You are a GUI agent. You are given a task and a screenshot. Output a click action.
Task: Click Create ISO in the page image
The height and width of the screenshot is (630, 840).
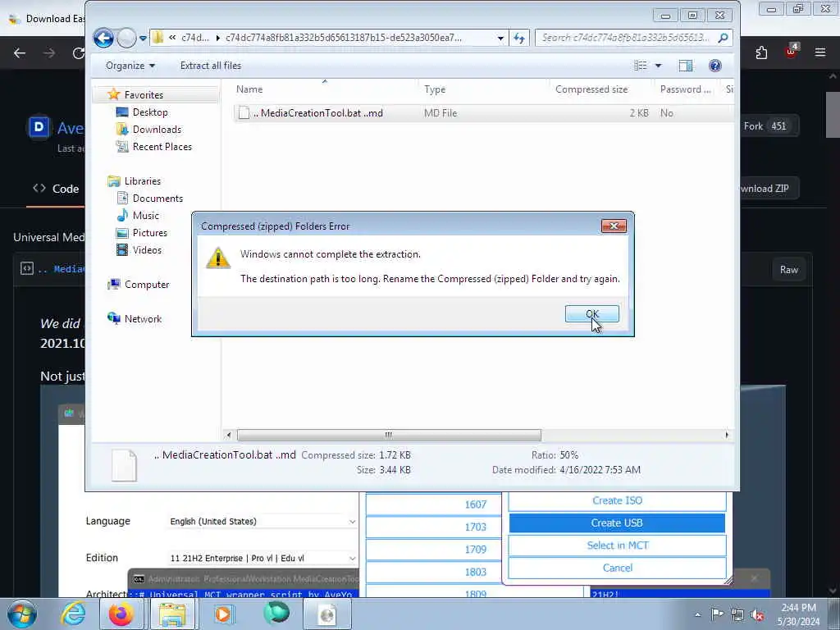[x=617, y=500]
